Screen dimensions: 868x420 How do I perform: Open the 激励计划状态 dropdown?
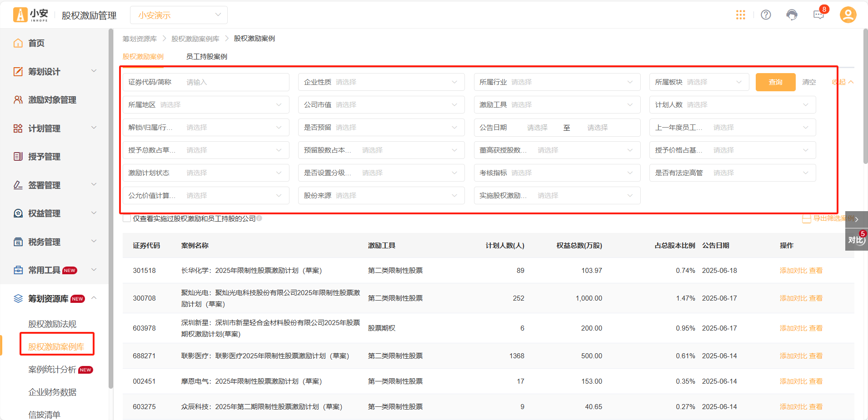(206, 173)
